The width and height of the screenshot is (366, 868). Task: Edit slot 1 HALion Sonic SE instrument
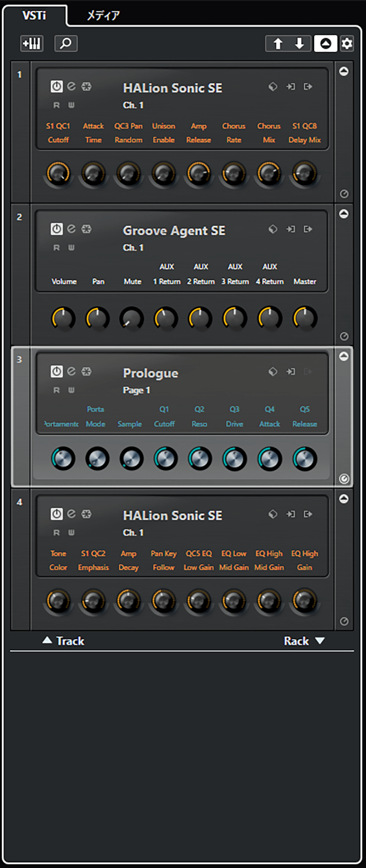tap(72, 86)
